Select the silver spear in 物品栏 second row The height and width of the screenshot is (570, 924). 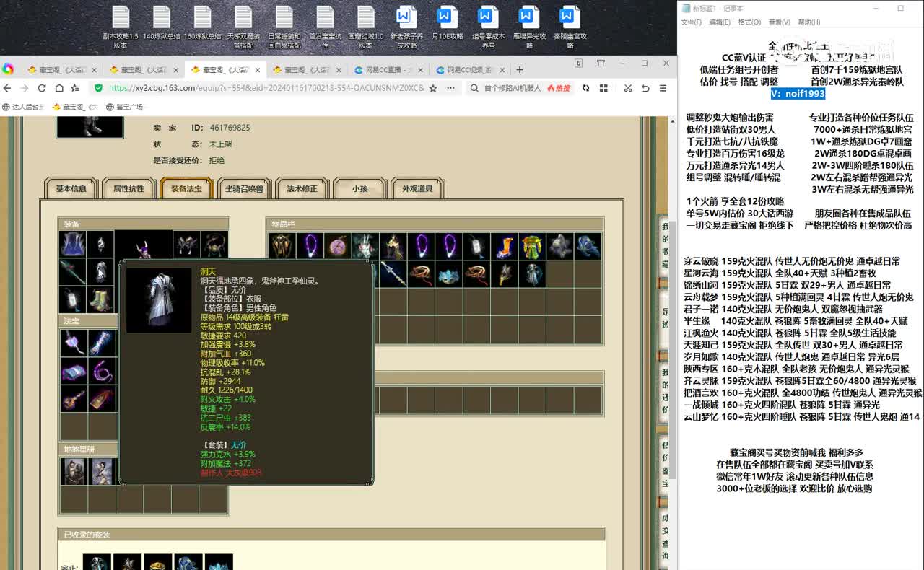(x=393, y=273)
